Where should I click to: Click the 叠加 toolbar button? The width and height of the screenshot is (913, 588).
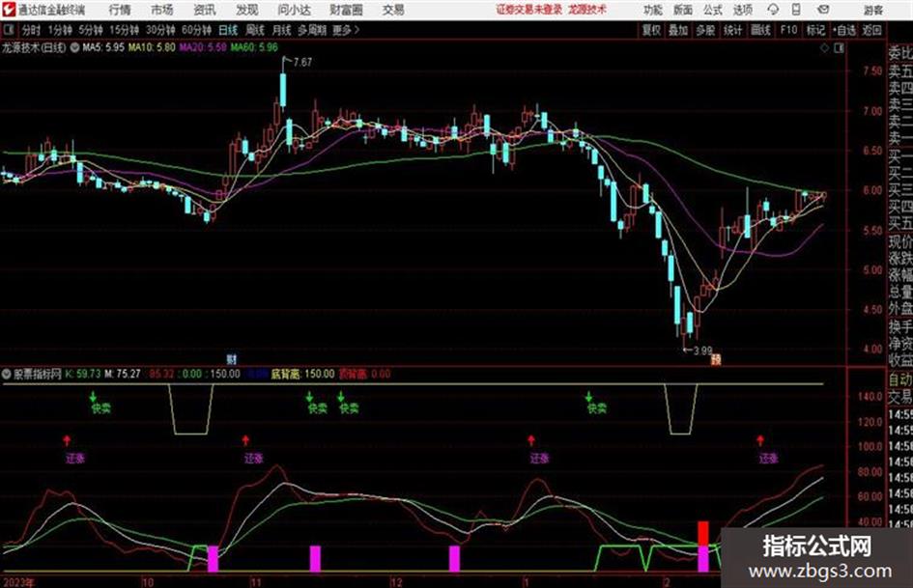point(678,30)
